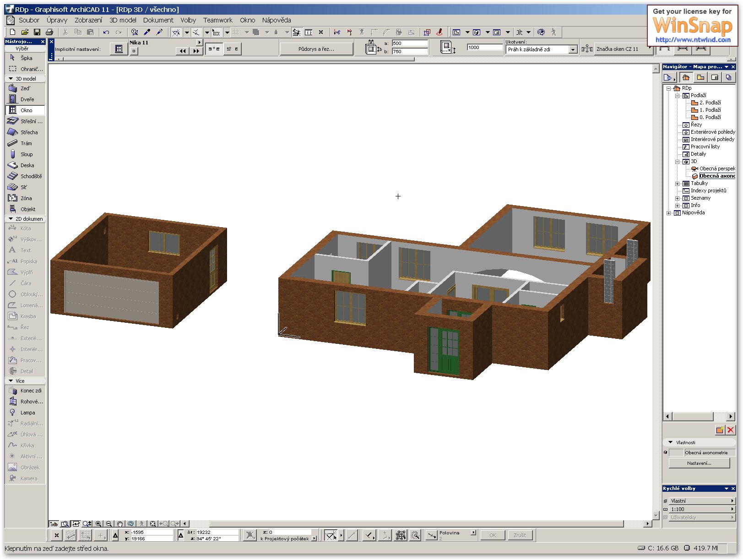Activate the Okno window tool
Viewport: 743px width, 560px height.
[x=25, y=110]
